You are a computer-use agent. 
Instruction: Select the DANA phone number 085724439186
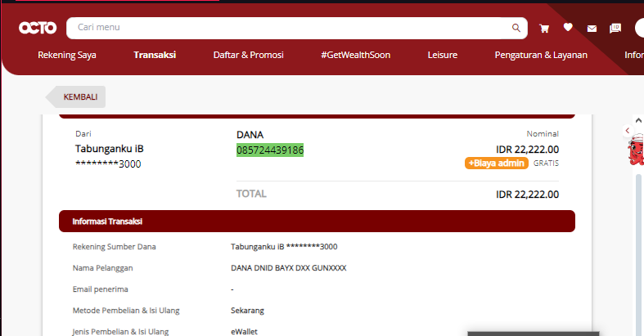(270, 150)
